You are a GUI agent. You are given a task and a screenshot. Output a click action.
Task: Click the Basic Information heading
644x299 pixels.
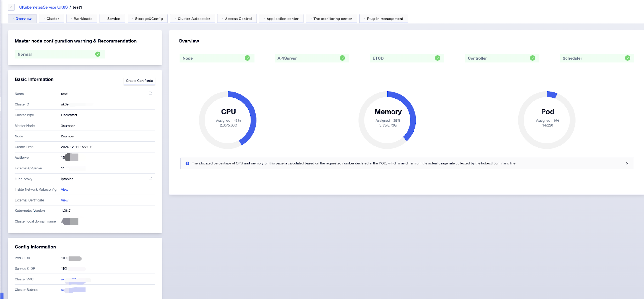pyautogui.click(x=34, y=79)
